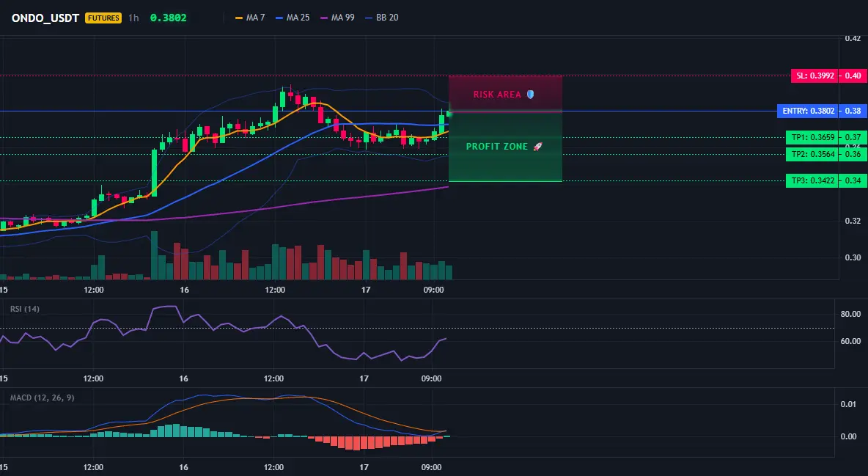Click the ENTRY: 0.3802 price label
The height and width of the screenshot is (476, 868).
tap(808, 111)
